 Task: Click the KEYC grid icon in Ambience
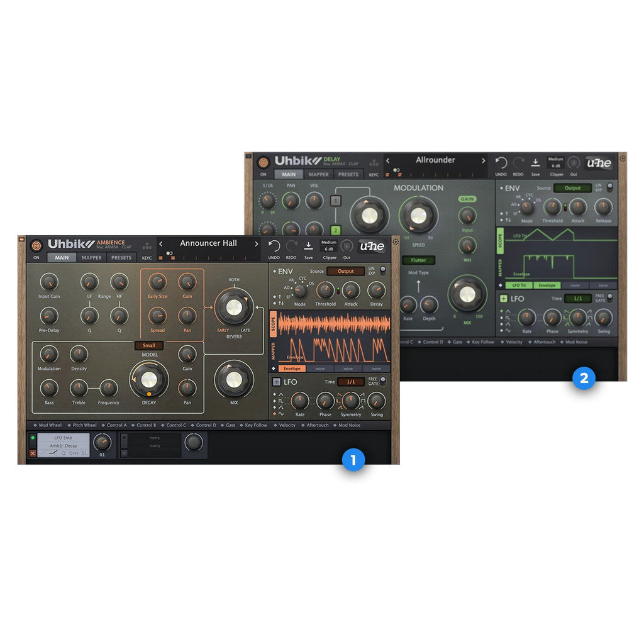[x=147, y=247]
